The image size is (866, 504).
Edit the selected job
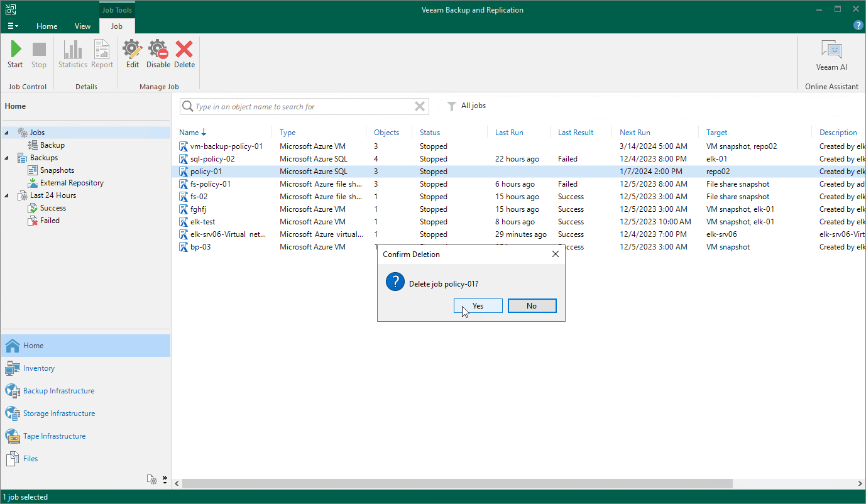click(133, 55)
